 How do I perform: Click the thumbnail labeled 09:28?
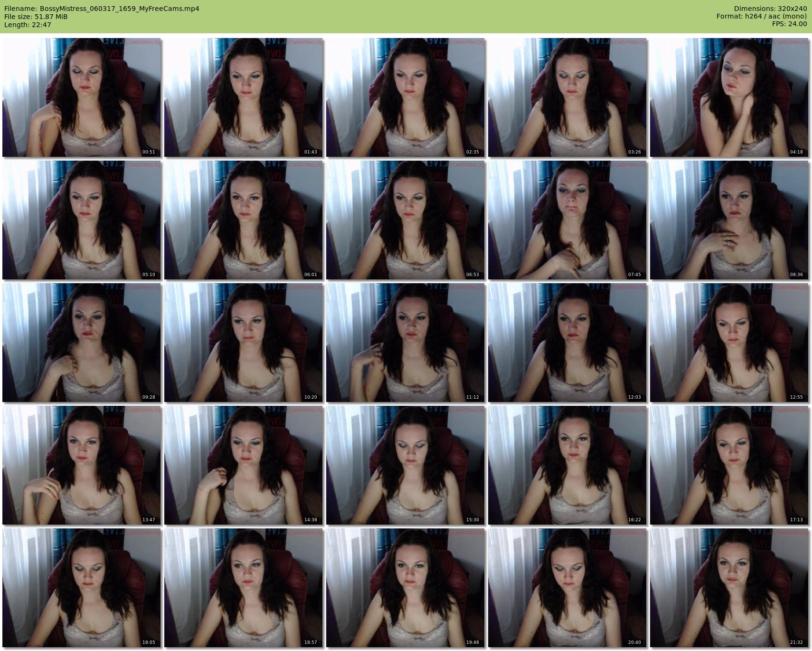point(82,343)
